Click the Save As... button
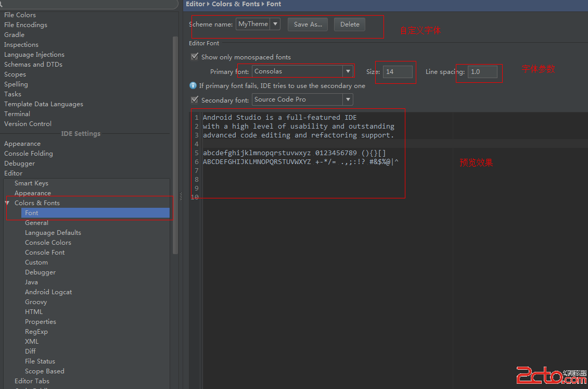Image resolution: width=588 pixels, height=389 pixels. [x=308, y=24]
